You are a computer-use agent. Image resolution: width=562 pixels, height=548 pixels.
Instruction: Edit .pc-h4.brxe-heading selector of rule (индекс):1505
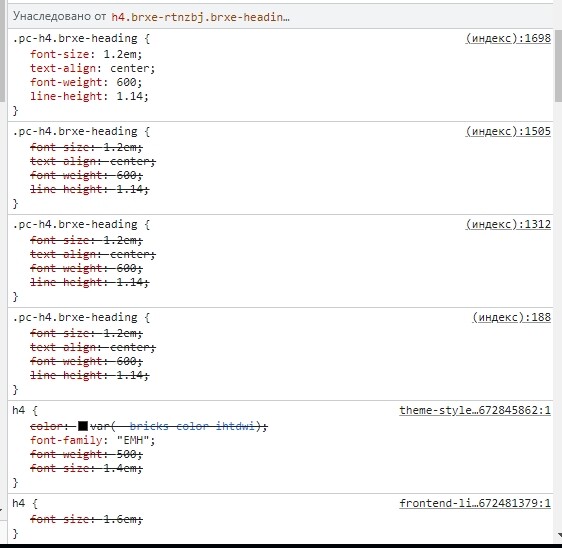pos(75,131)
